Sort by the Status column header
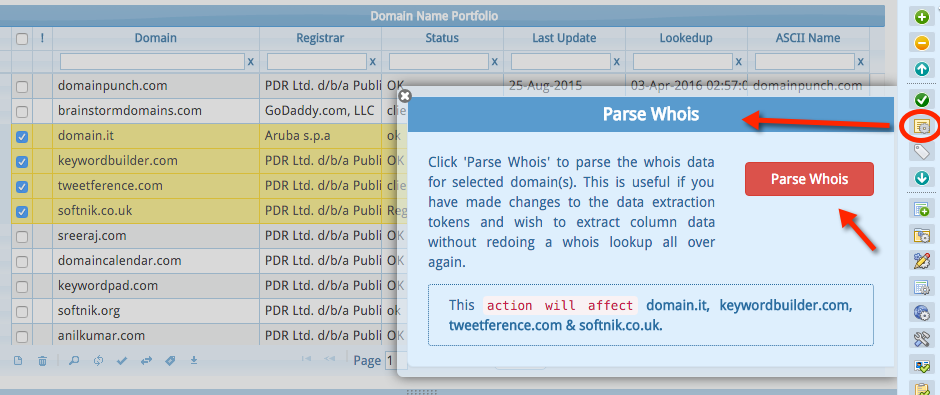Viewport: 940px width, 395px height. 442,38
